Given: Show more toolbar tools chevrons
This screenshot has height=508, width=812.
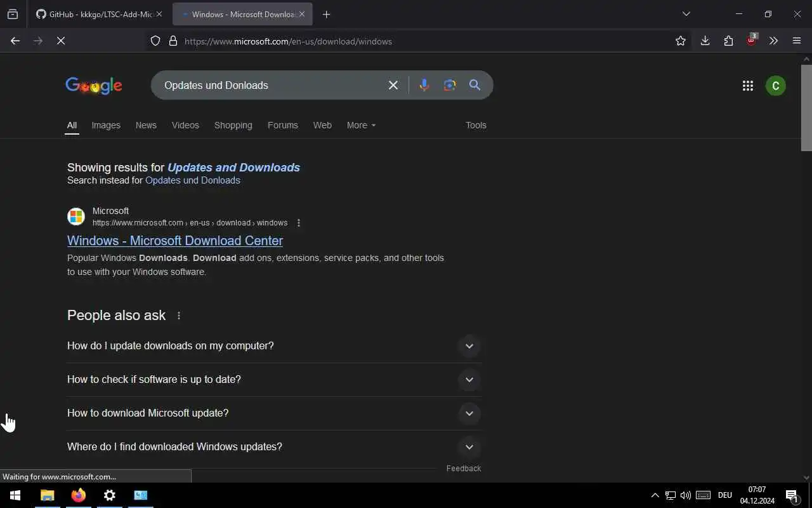Looking at the screenshot, I should 773,41.
